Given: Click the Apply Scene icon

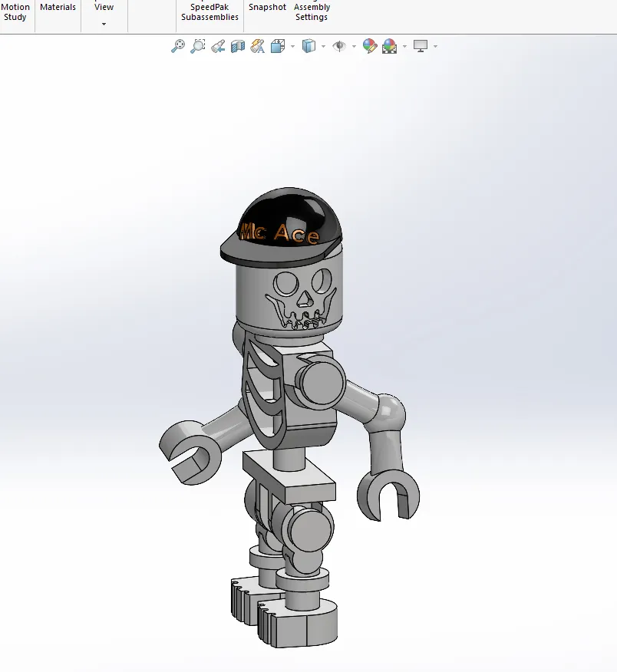Looking at the screenshot, I should [389, 46].
